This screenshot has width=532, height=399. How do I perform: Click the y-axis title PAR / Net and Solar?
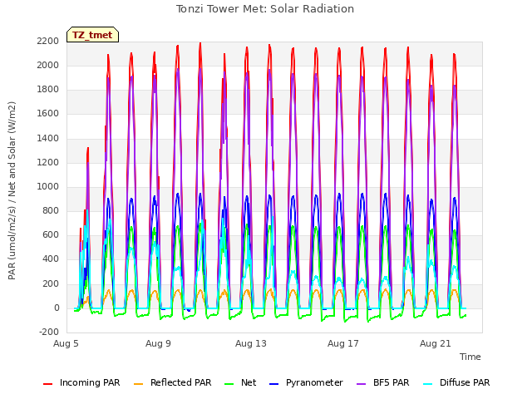[x=12, y=190]
